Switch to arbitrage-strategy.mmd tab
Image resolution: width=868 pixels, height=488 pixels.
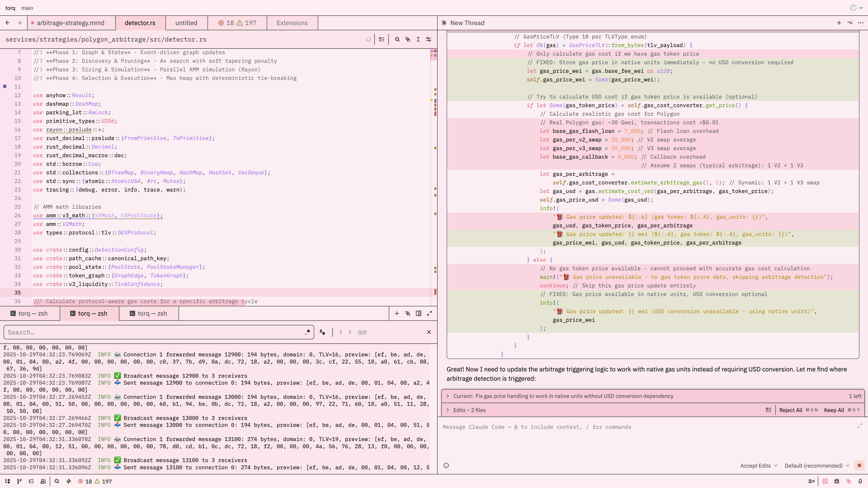(x=71, y=23)
